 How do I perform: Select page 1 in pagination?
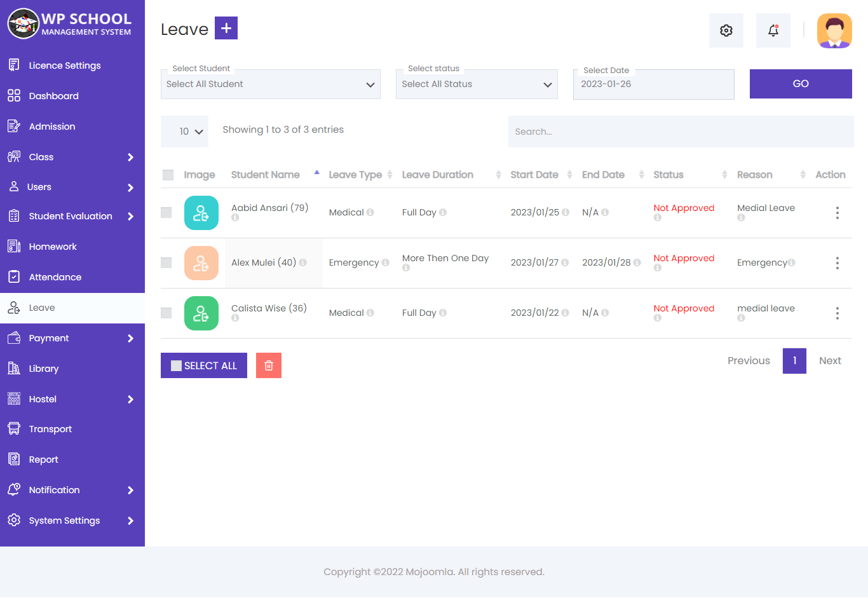tap(794, 360)
